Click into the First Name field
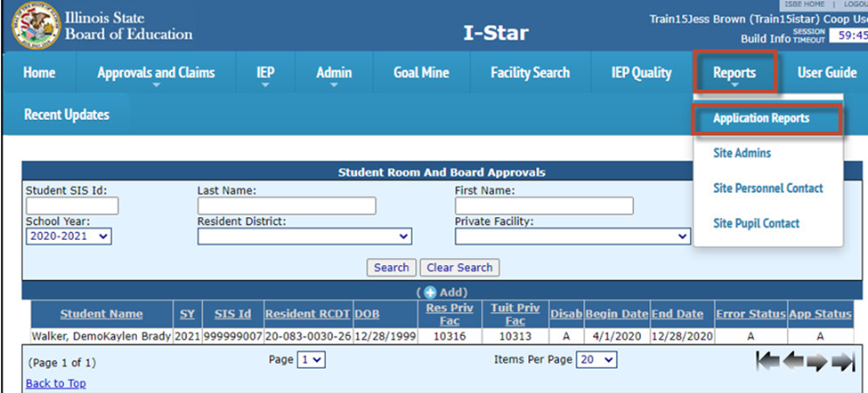Viewport: 868px width, 393px height. coord(544,206)
